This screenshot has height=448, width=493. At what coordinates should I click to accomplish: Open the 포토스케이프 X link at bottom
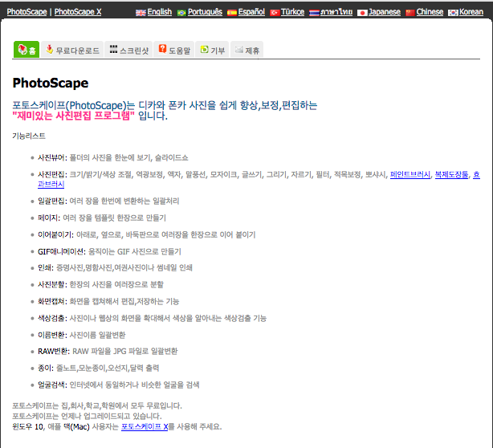pos(145,426)
